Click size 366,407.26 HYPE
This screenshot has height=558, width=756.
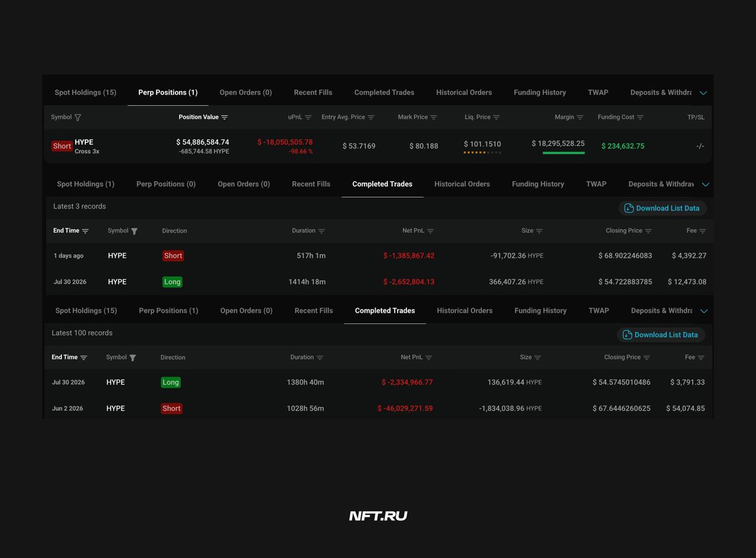click(516, 282)
